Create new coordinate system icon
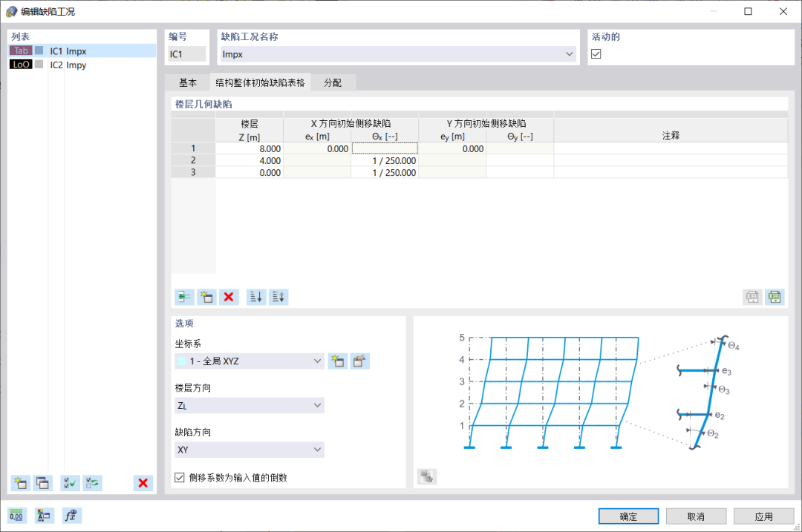The height and width of the screenshot is (532, 802). [x=338, y=361]
